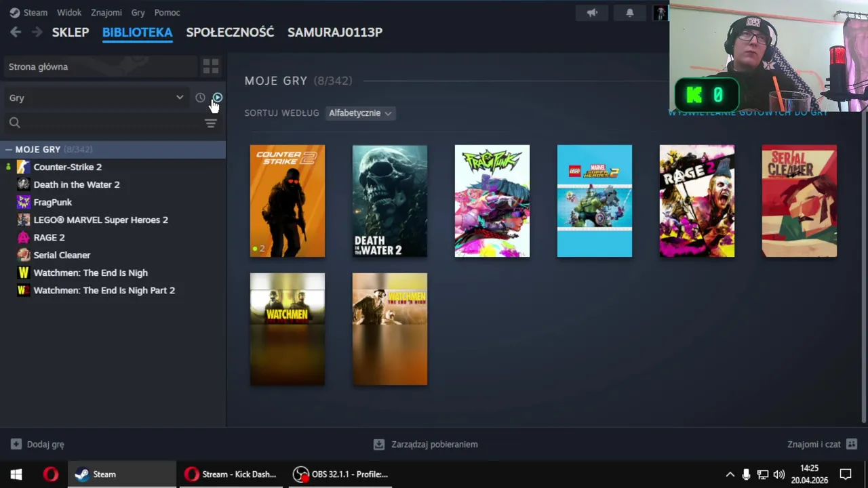Open the first Watchmen cover
The image size is (868, 488).
pyautogui.click(x=288, y=329)
